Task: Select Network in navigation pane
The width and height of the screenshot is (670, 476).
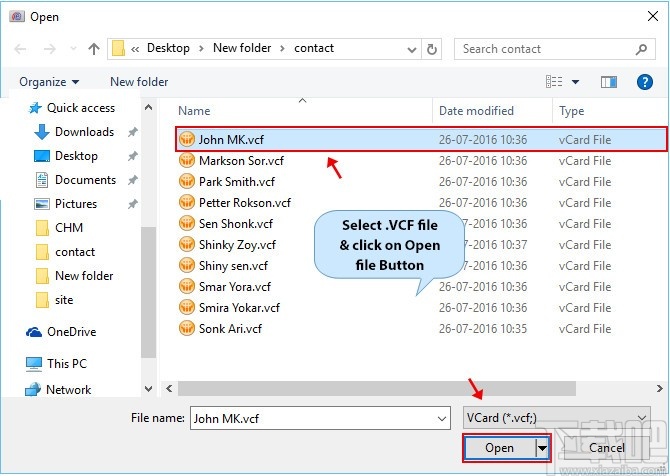Action: (58, 389)
